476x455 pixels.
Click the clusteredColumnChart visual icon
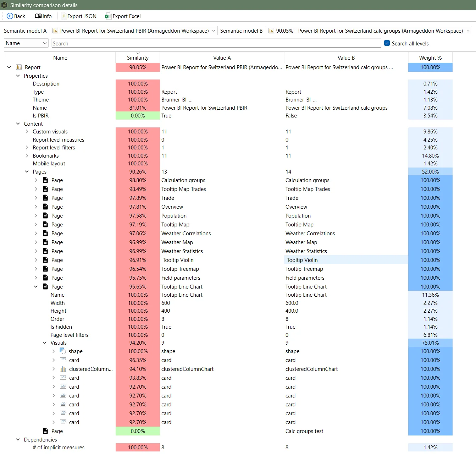click(x=63, y=369)
